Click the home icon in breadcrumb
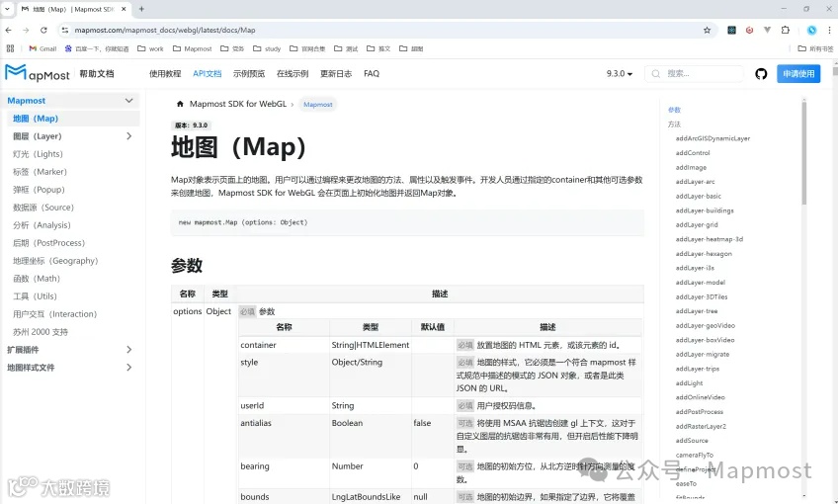838x504 pixels. tap(180, 104)
